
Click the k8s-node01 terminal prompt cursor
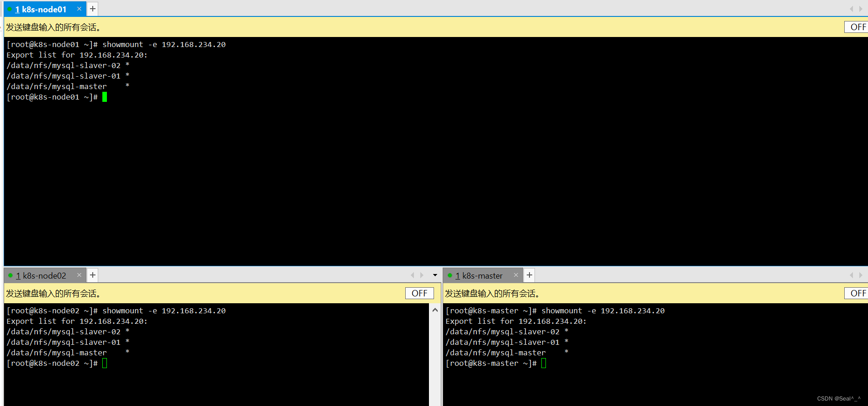tap(105, 97)
